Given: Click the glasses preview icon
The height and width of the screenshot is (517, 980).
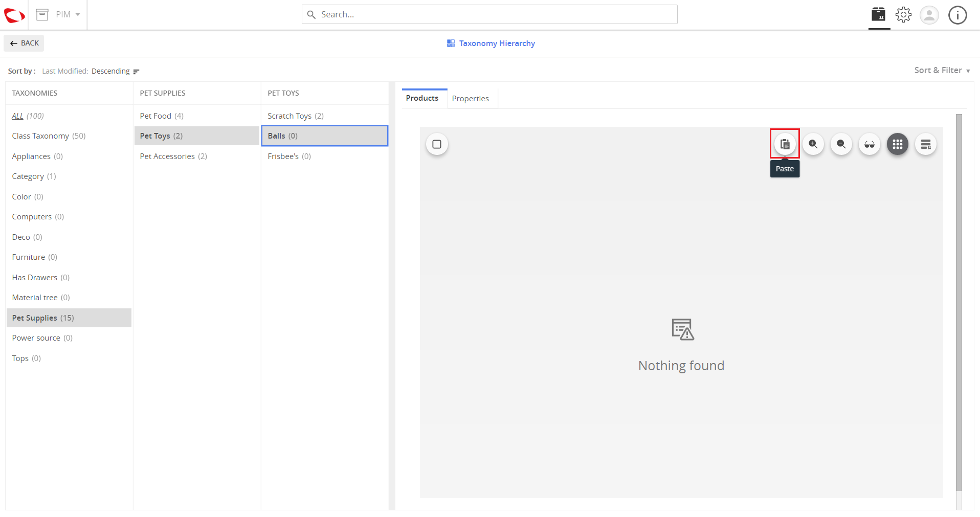Looking at the screenshot, I should click(x=870, y=144).
